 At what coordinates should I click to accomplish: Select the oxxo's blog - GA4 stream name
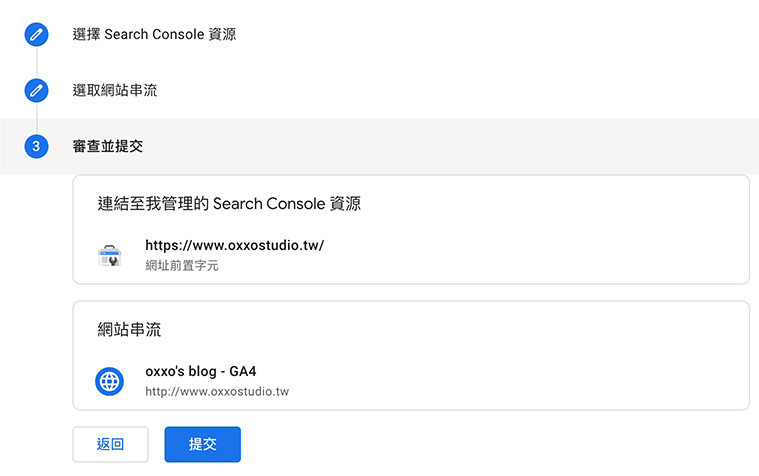pyautogui.click(x=201, y=371)
